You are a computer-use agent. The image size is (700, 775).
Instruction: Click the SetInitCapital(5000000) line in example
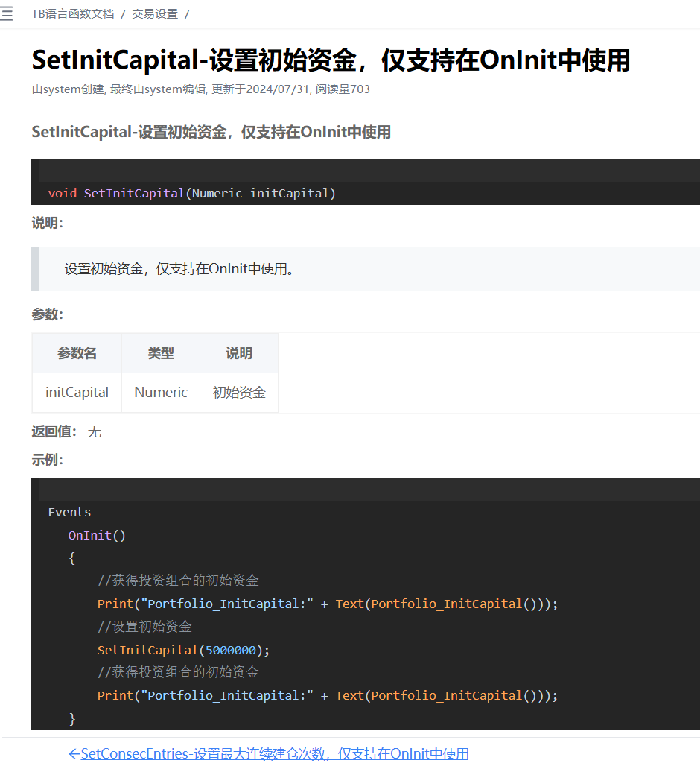click(183, 650)
